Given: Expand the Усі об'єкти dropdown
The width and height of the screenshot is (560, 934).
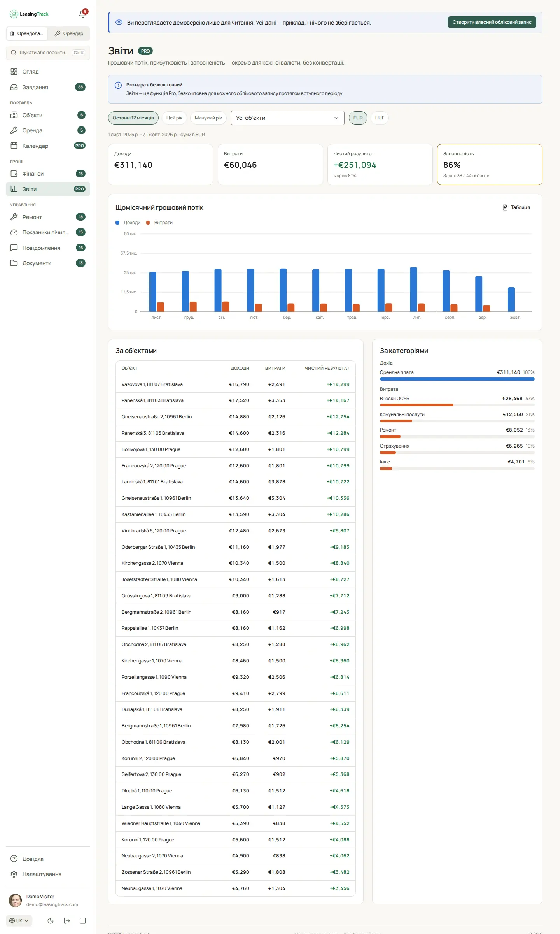Looking at the screenshot, I should pos(288,118).
